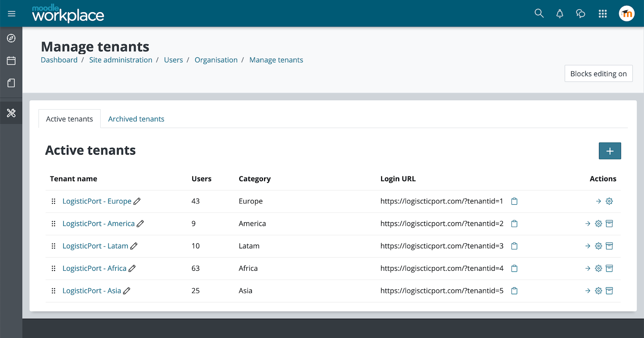Viewport: 644px width, 338px height.
Task: Open the file page sidebar icon
Action: [11, 83]
